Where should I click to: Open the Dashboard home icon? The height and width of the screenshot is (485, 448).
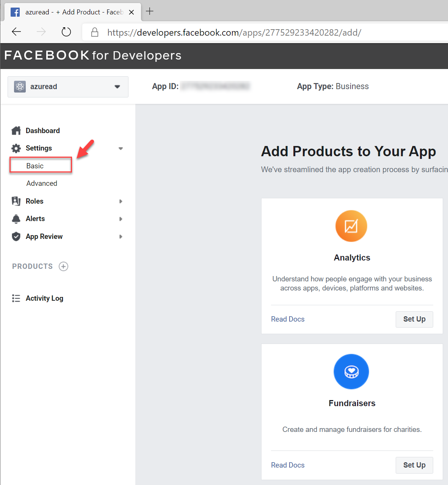pos(16,130)
